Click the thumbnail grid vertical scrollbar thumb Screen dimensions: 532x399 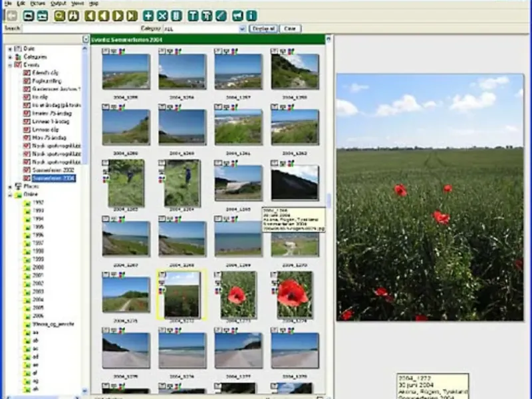coord(329,200)
